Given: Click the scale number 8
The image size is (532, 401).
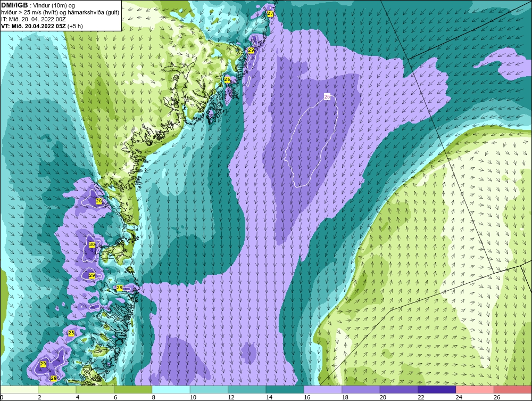Looking at the screenshot, I should [x=154, y=397].
